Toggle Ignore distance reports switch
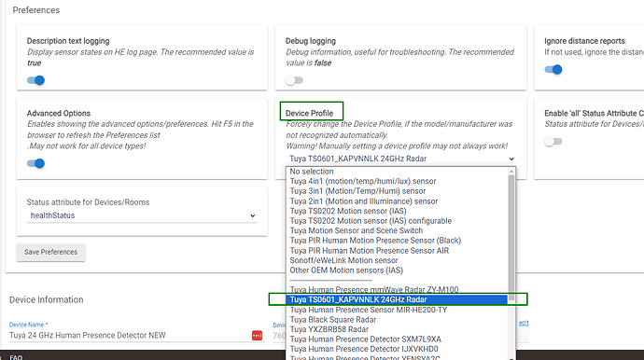 point(553,69)
